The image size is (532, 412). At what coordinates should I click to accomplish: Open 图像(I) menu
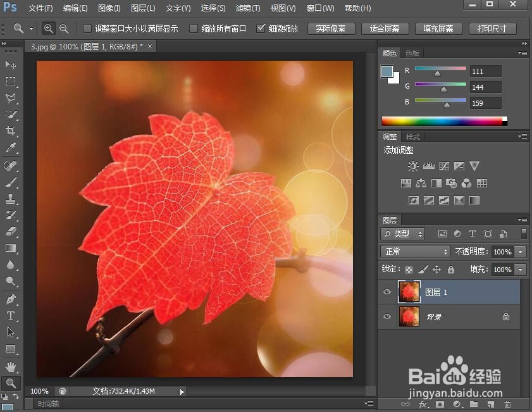109,8
